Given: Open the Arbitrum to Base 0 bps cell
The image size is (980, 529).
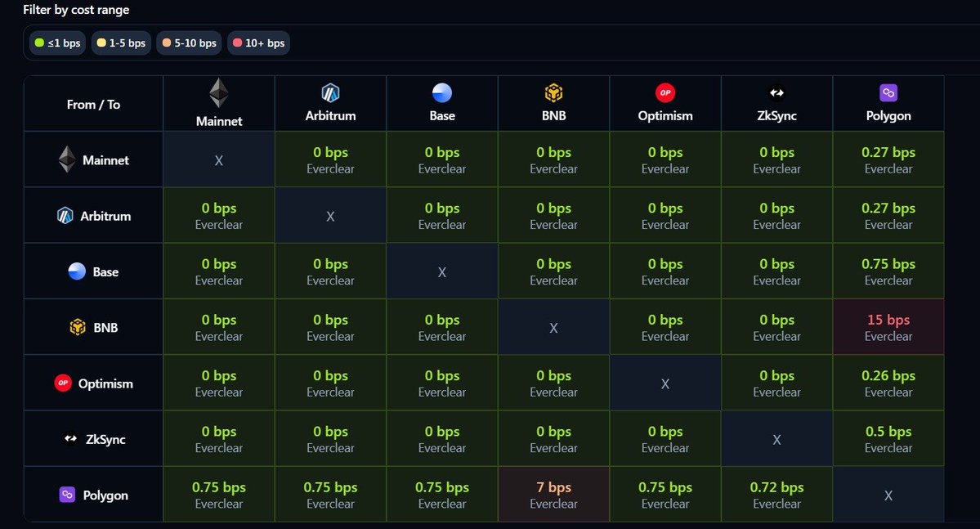Looking at the screenshot, I should click(x=442, y=215).
